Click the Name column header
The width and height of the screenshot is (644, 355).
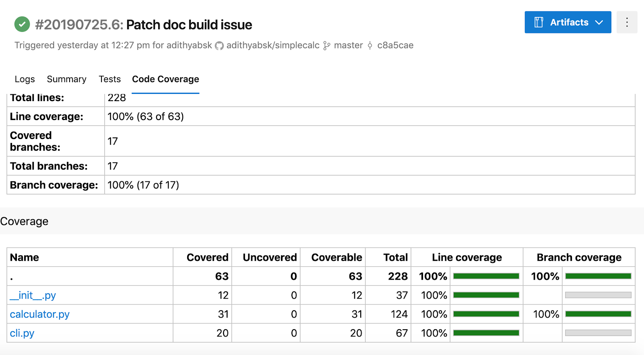tap(25, 257)
